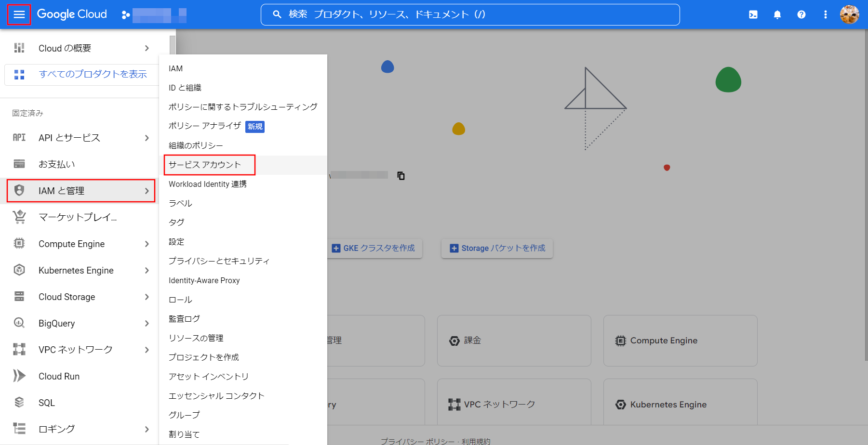868x445 pixels.
Task: Activate Cloud Shell terminal icon
Action: tap(753, 14)
